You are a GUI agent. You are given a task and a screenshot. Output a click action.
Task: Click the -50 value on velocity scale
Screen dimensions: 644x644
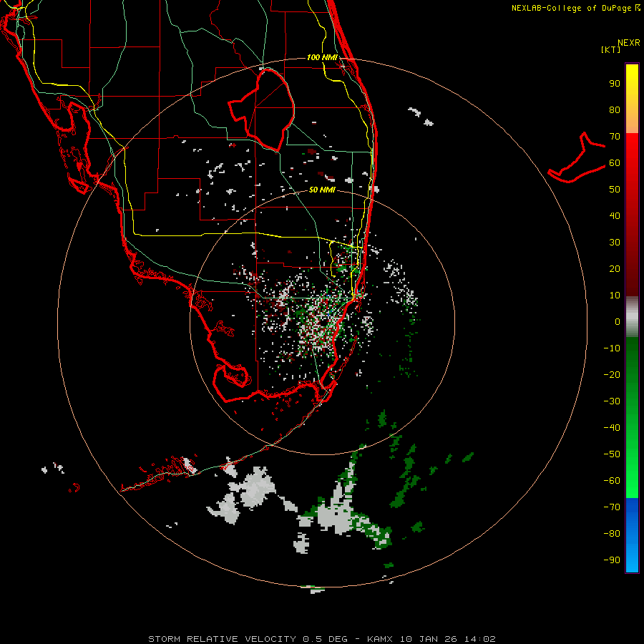[612, 454]
